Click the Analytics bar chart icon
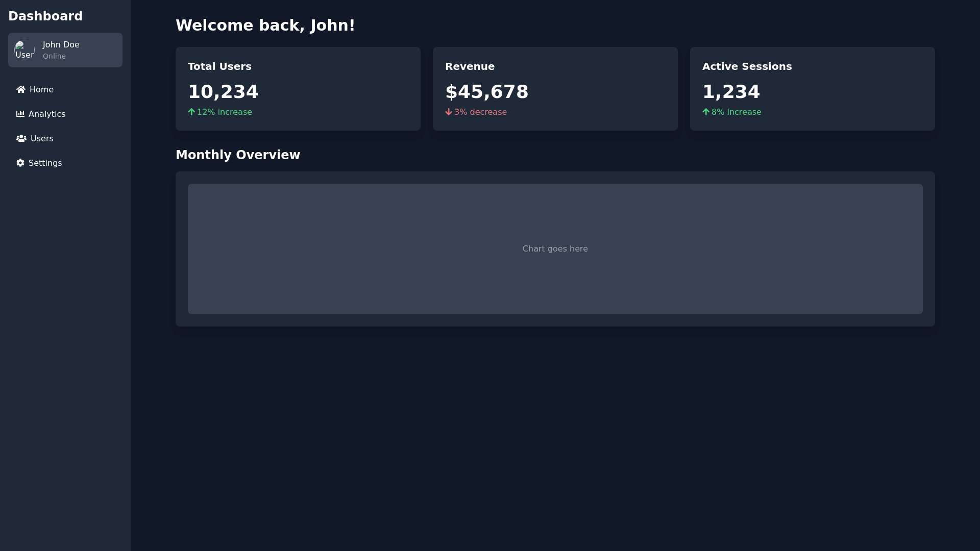This screenshot has height=551, width=980. click(20, 114)
